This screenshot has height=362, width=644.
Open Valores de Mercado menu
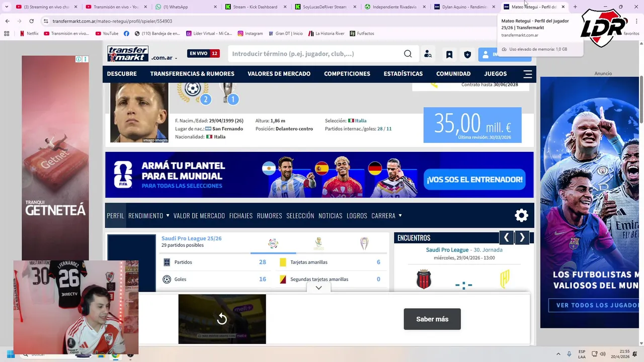279,74
